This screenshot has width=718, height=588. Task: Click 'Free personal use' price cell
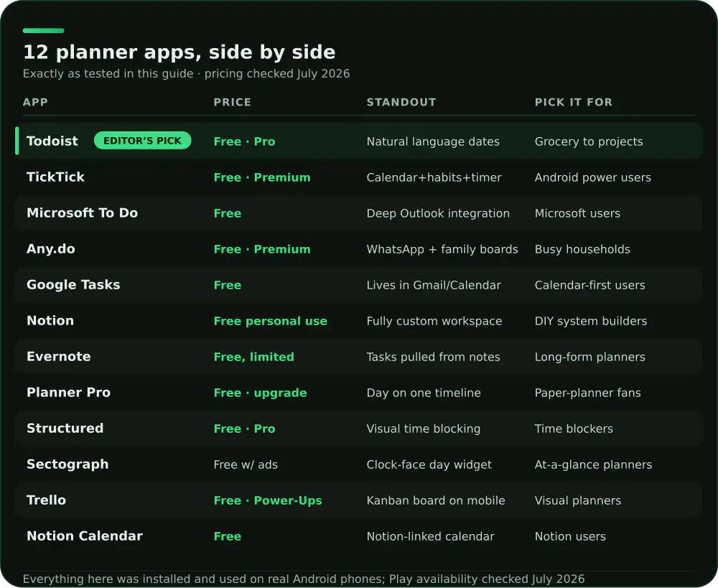click(x=271, y=321)
